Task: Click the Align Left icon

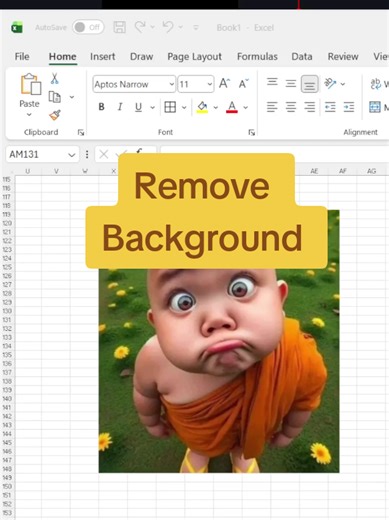Action: click(x=272, y=107)
